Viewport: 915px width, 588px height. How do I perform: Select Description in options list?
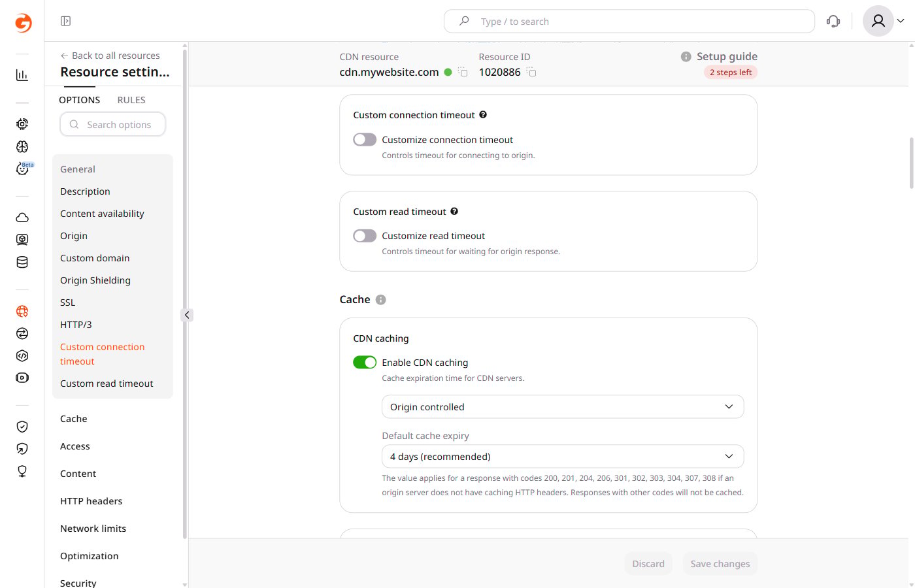click(85, 191)
